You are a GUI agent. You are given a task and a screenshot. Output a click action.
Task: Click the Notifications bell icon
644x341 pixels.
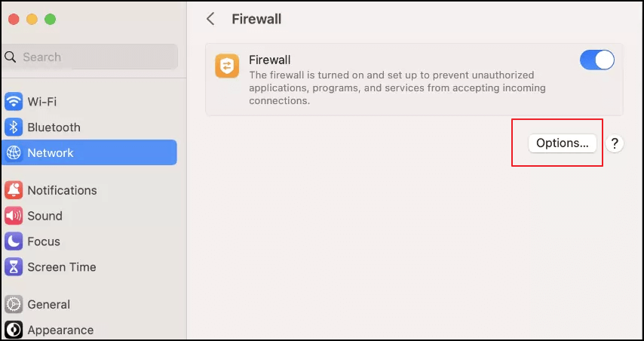(14, 190)
